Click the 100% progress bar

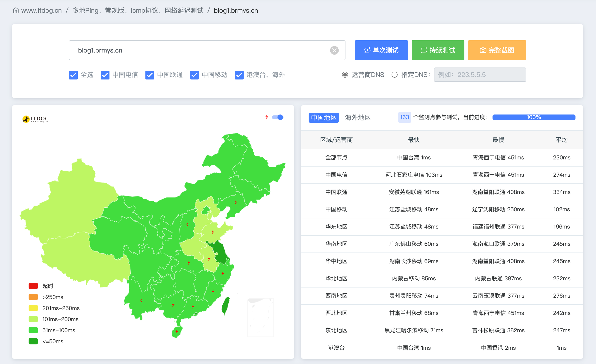point(534,117)
